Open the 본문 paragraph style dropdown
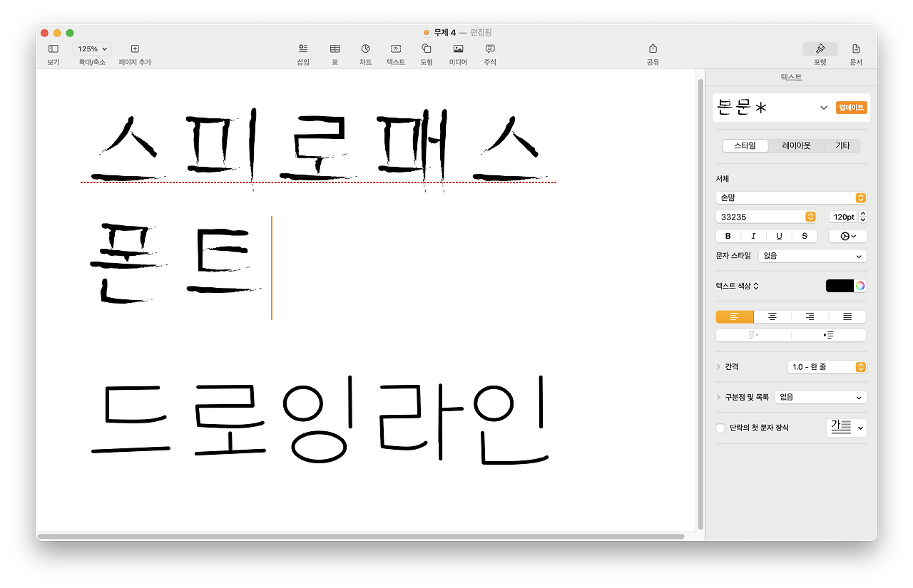This screenshot has width=913, height=588. point(823,108)
